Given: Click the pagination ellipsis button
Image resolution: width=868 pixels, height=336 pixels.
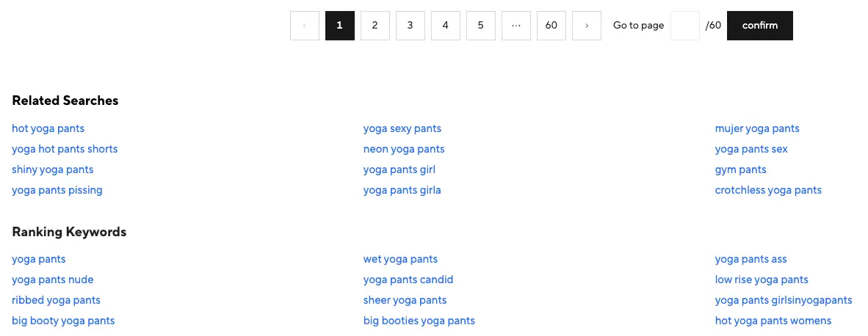Looking at the screenshot, I should coord(516,26).
